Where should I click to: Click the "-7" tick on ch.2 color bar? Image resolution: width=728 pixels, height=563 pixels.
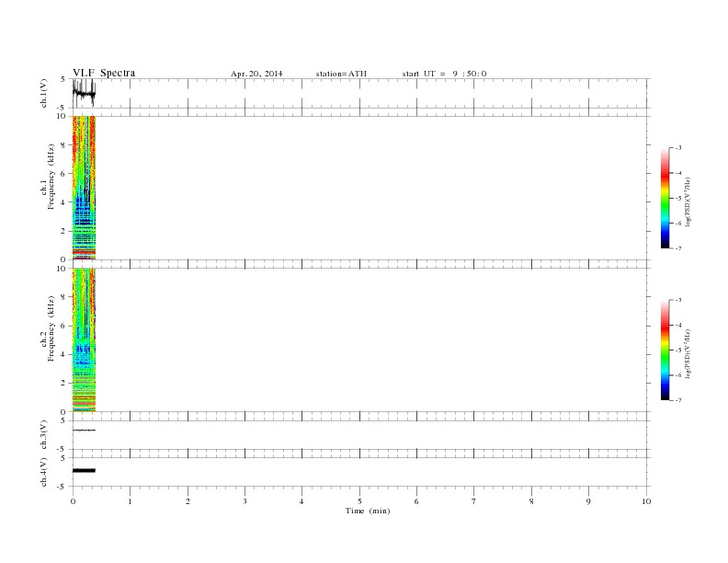678,400
